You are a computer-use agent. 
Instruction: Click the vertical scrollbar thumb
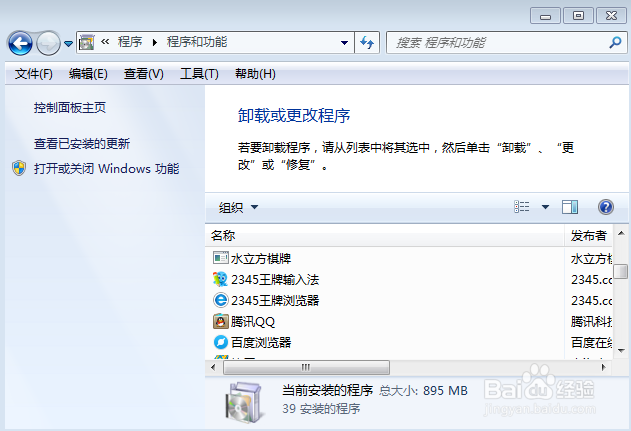tap(621, 271)
